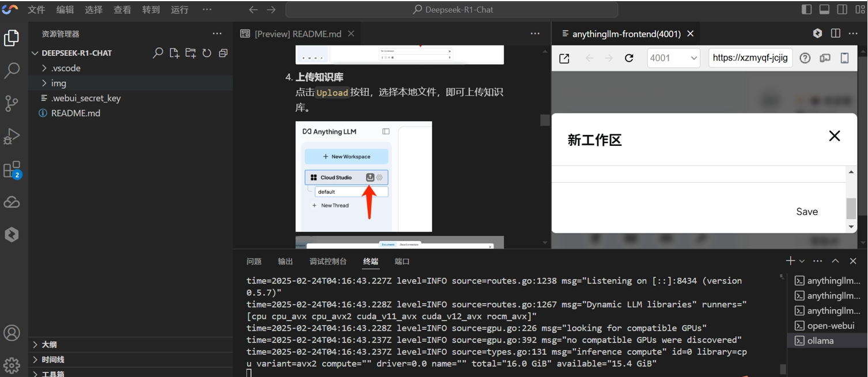Click the README preview scrollbar thumb
Viewport: 868px width, 377px height.
545,120
